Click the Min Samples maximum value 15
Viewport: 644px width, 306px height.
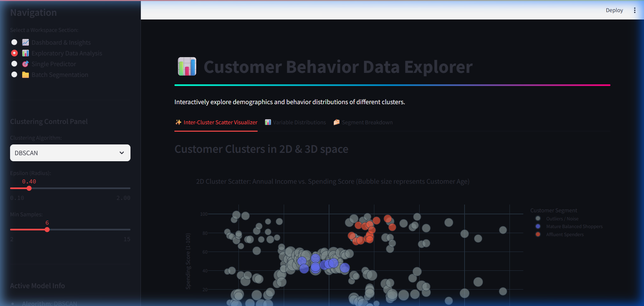[127, 239]
